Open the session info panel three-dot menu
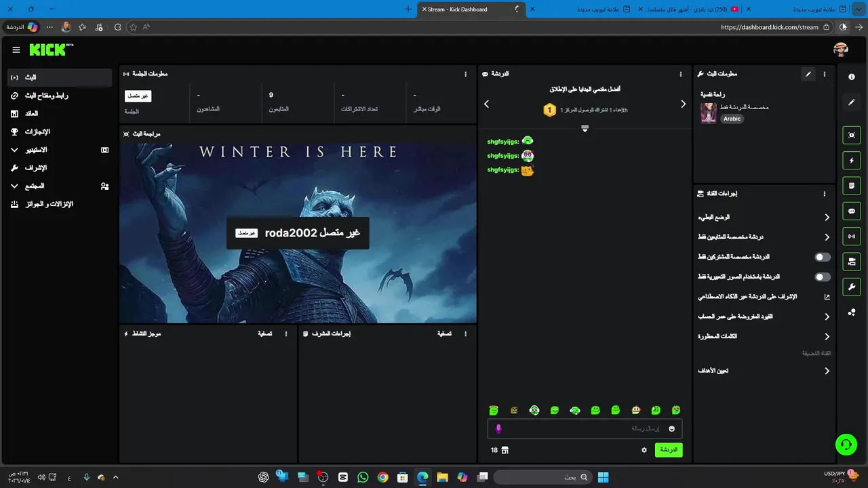The image size is (868, 488). click(x=465, y=75)
